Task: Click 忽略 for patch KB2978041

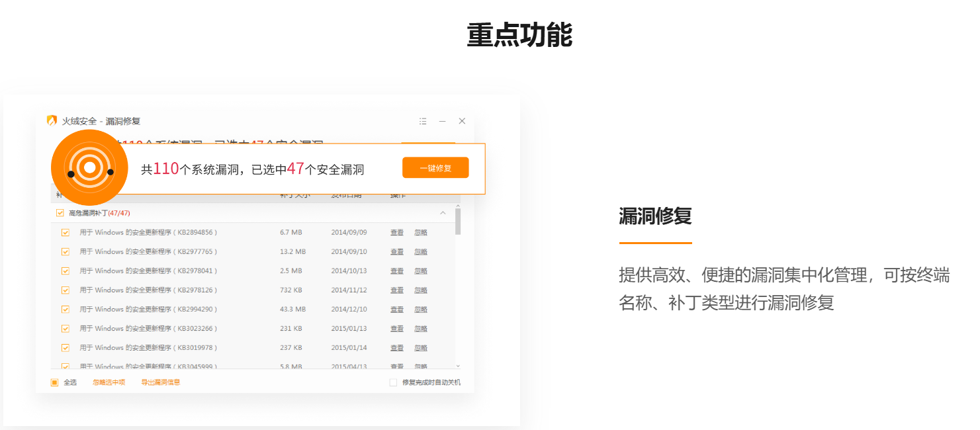Action: pyautogui.click(x=421, y=271)
